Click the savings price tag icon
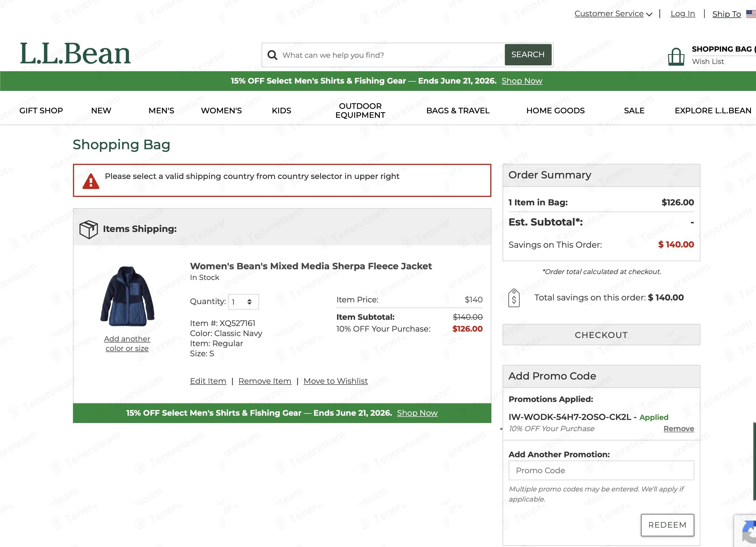Viewport: 756px width, 547px height. (x=514, y=298)
